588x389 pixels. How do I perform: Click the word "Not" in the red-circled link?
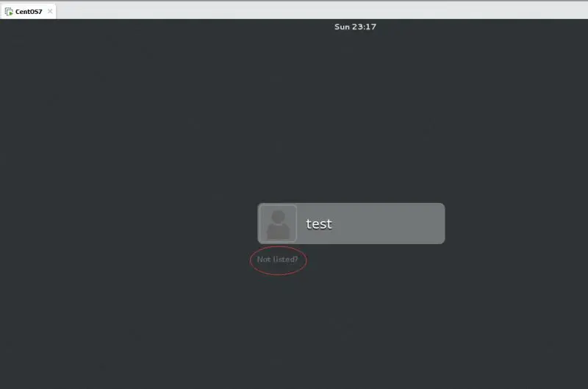pyautogui.click(x=264, y=259)
